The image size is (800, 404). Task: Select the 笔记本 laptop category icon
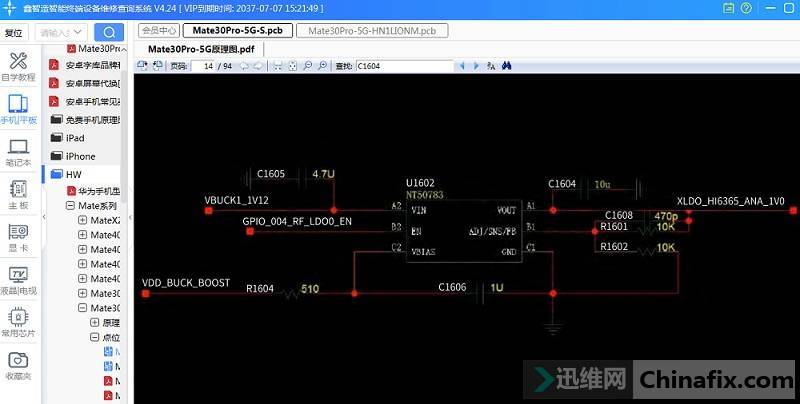pos(18,150)
